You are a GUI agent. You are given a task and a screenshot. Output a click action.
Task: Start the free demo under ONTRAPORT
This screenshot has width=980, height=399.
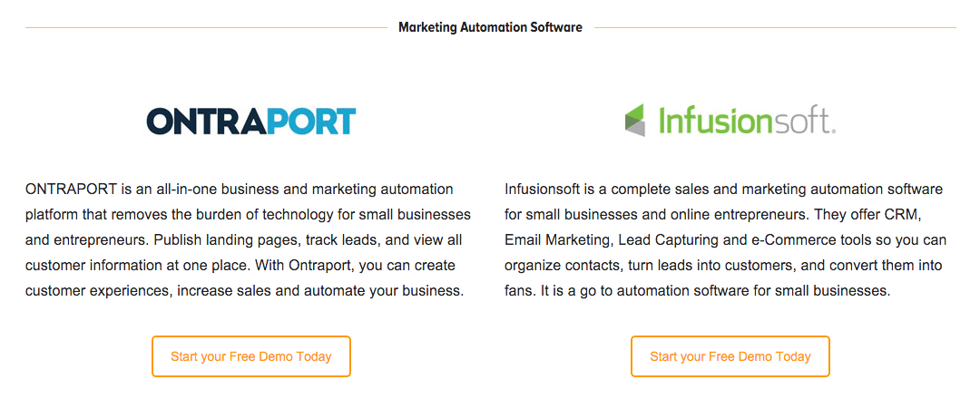pos(250,356)
